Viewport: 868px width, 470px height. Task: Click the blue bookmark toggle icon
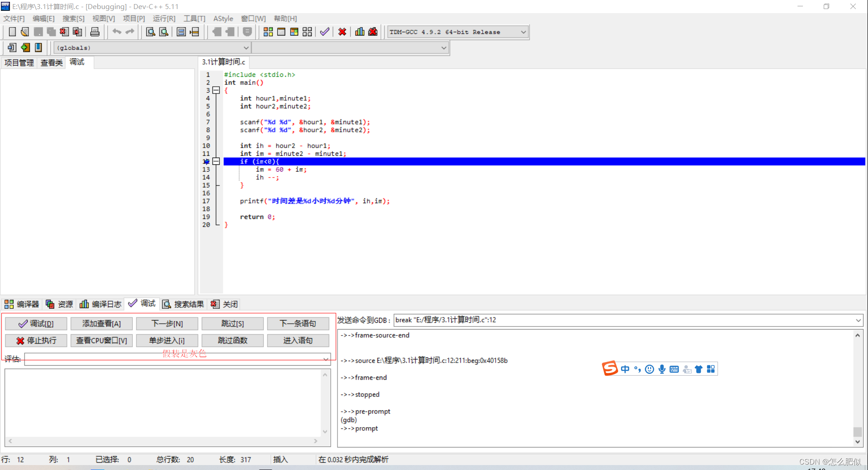(x=38, y=47)
